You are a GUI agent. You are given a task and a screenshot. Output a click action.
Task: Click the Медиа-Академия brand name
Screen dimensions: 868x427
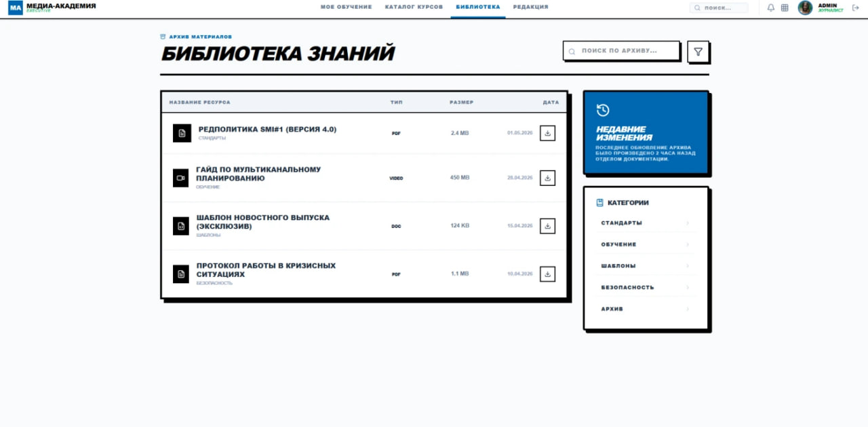61,5
